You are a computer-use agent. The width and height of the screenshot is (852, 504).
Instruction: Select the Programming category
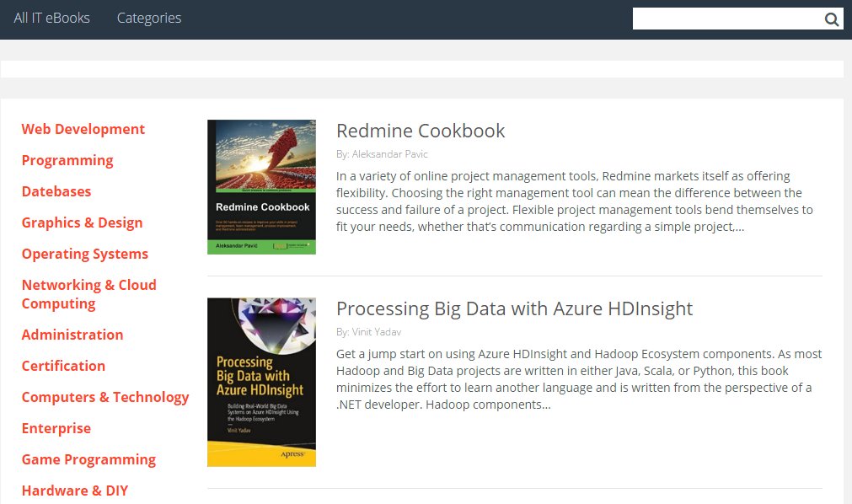[67, 160]
